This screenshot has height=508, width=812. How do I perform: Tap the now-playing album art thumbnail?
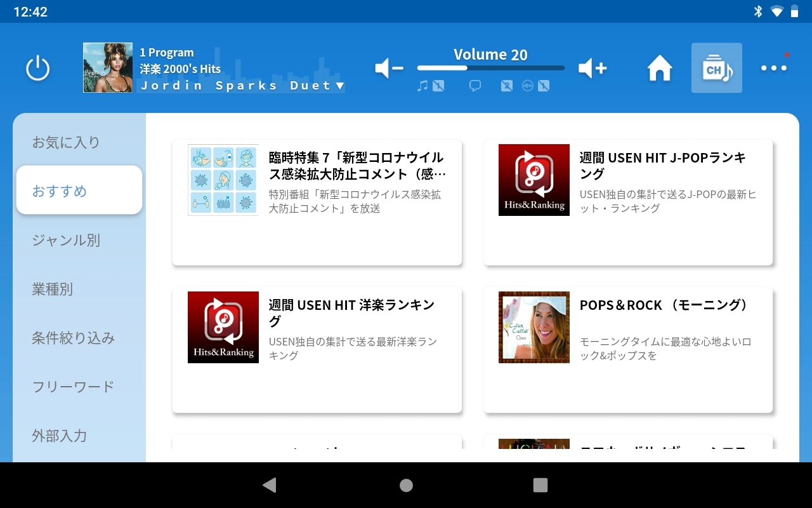point(108,68)
